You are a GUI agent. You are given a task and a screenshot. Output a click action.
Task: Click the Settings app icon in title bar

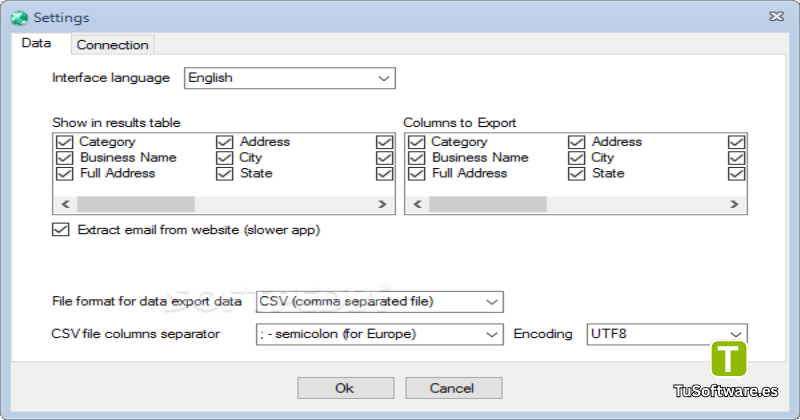point(19,17)
